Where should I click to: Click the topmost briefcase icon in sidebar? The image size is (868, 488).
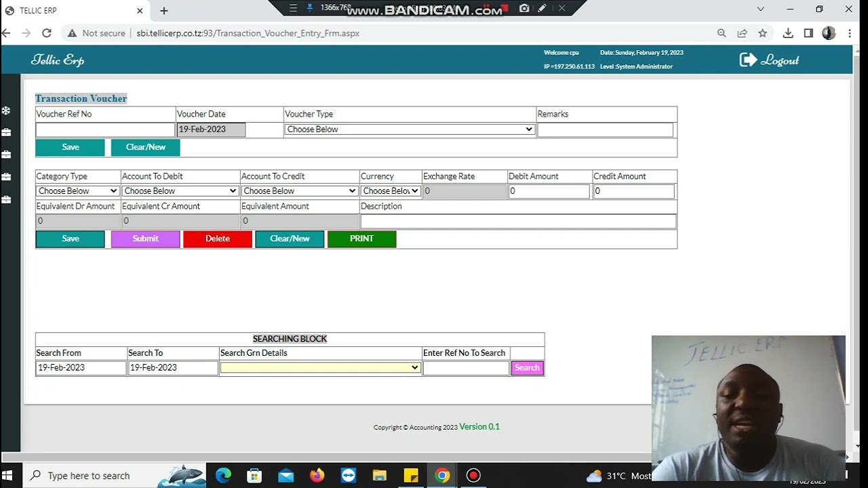(x=6, y=132)
